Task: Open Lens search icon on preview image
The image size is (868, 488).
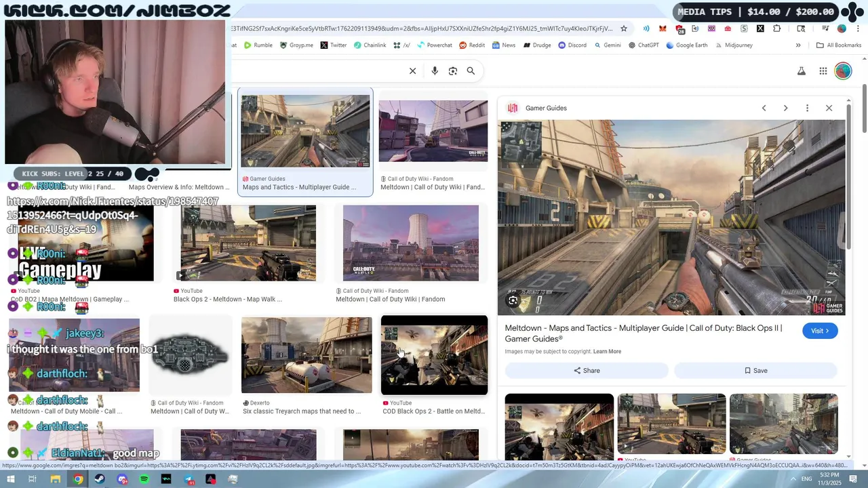Action: pos(513,300)
